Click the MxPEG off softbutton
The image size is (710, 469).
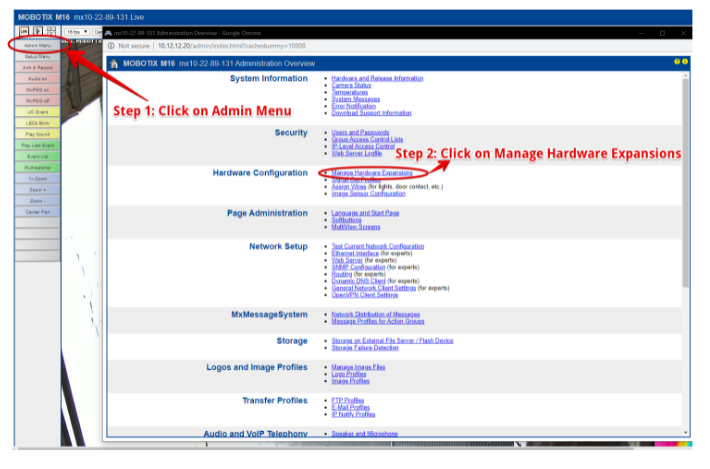pos(38,101)
